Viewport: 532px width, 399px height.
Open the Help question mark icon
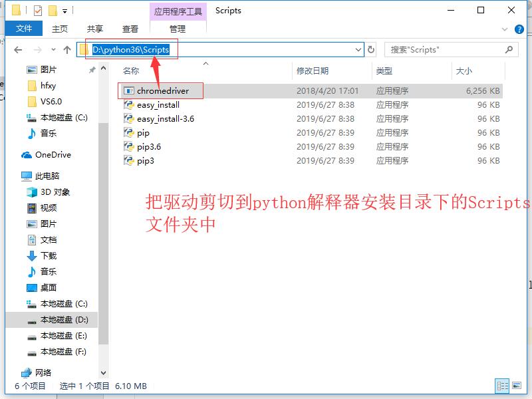click(519, 29)
